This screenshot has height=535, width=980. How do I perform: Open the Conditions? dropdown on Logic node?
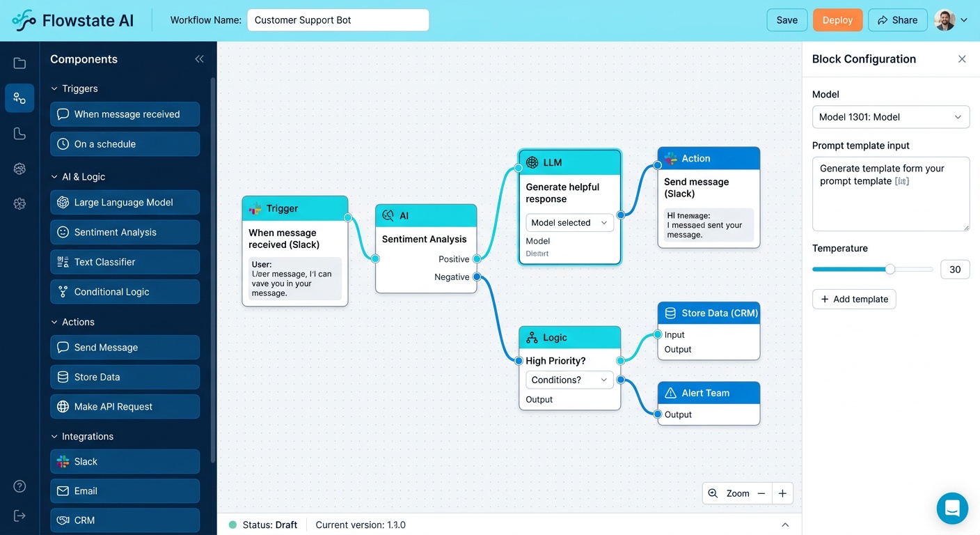[569, 380]
